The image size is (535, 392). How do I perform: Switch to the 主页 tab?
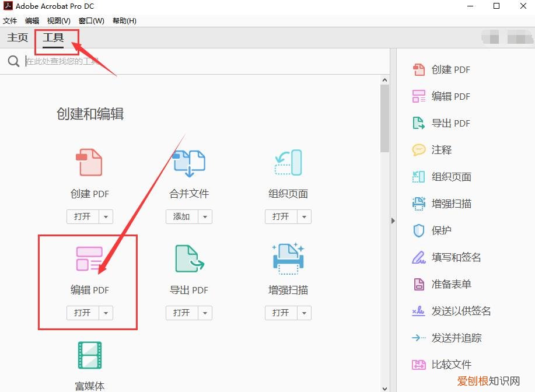click(x=18, y=37)
